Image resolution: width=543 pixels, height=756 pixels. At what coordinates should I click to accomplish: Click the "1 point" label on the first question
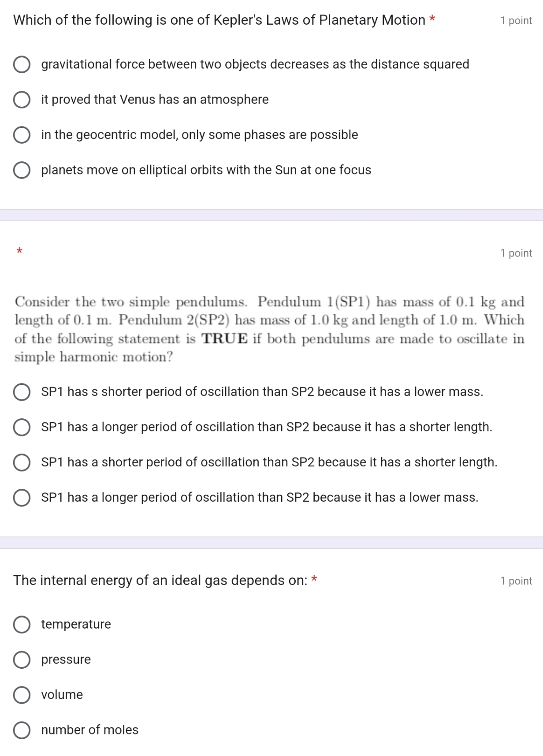(516, 20)
